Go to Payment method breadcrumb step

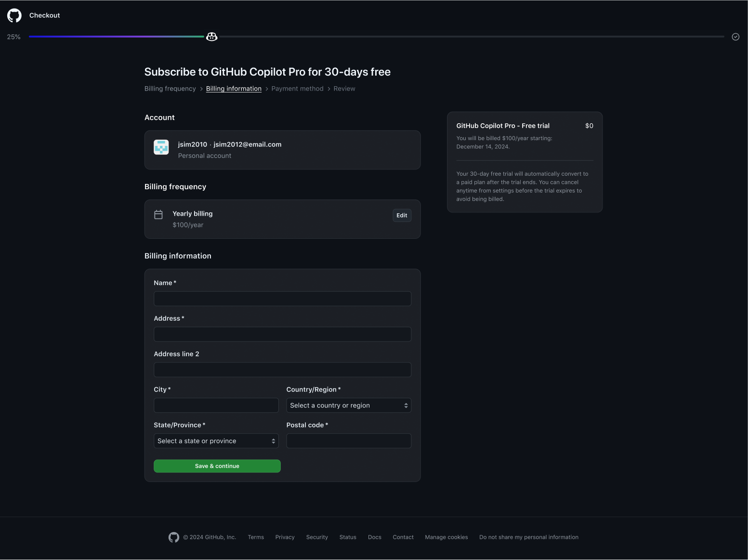coord(297,89)
